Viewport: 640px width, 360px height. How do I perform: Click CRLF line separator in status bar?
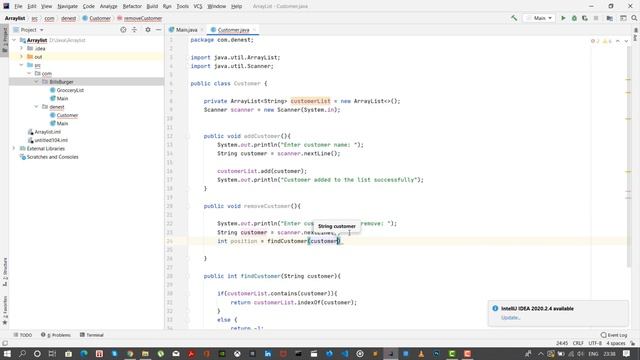point(578,343)
